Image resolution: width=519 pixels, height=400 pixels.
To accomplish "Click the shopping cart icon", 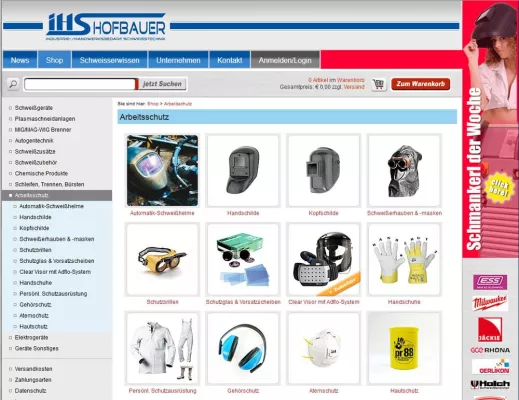I will (379, 84).
